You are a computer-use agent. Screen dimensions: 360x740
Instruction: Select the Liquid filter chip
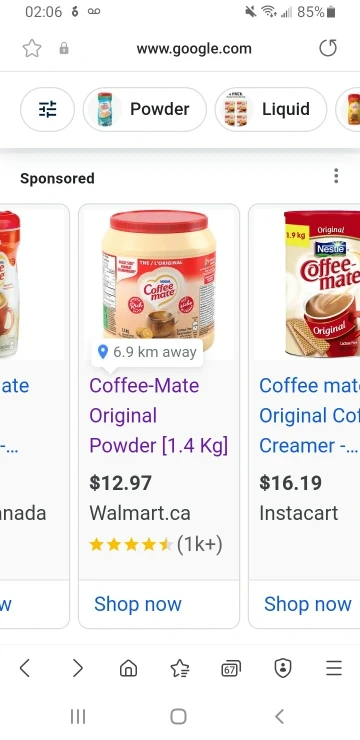click(271, 109)
